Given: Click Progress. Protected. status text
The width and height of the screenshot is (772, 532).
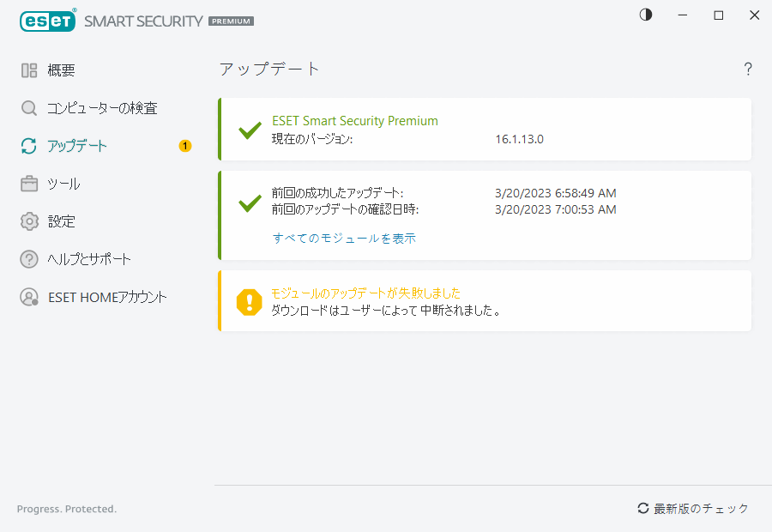Looking at the screenshot, I should point(67,509).
